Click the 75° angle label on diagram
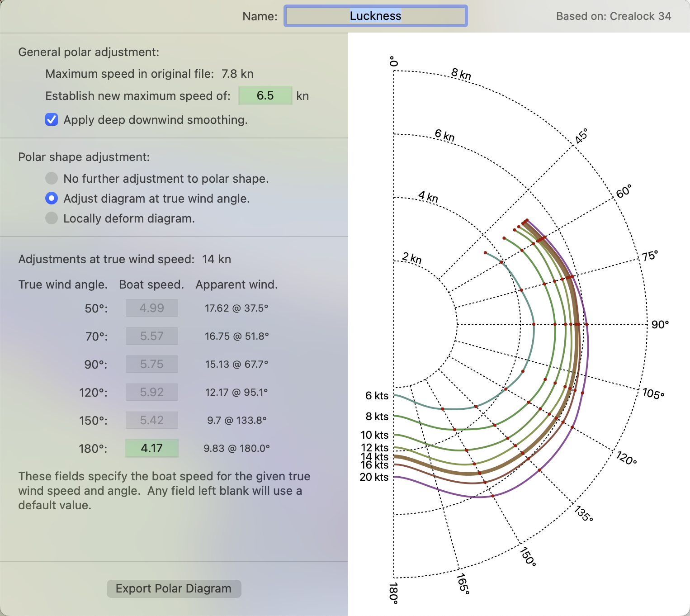 tap(650, 256)
